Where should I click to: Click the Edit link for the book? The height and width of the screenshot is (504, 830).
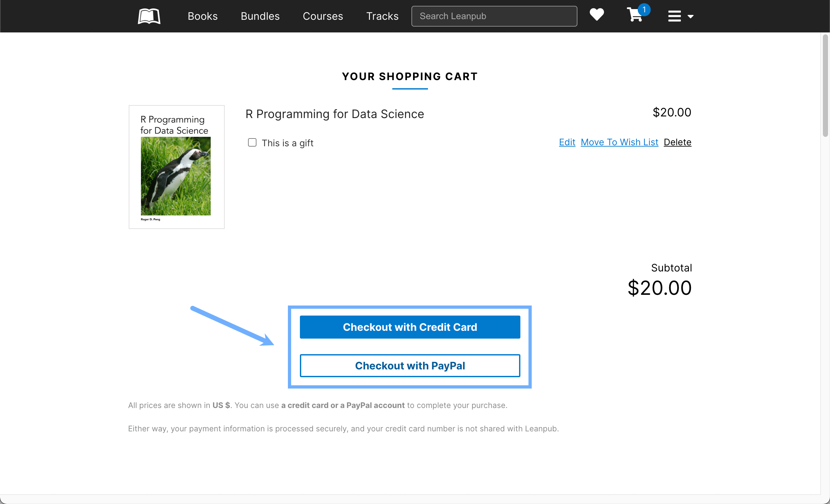pos(567,142)
